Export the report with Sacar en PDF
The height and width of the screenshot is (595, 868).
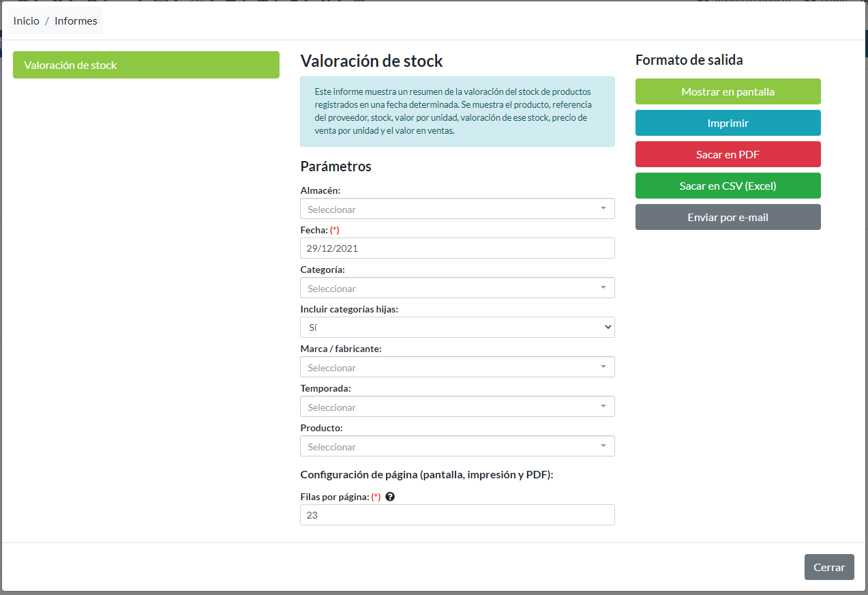727,154
